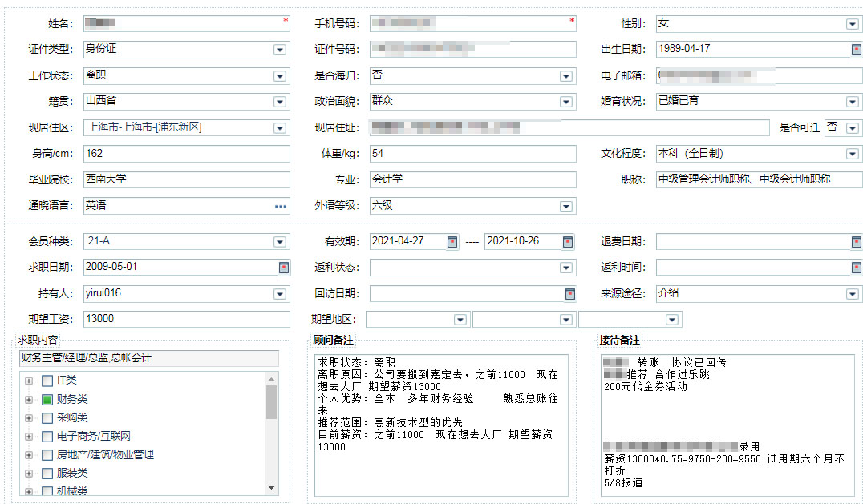Open the 返利时间 calendar picker
Image resolution: width=863 pixels, height=504 pixels.
point(857,267)
